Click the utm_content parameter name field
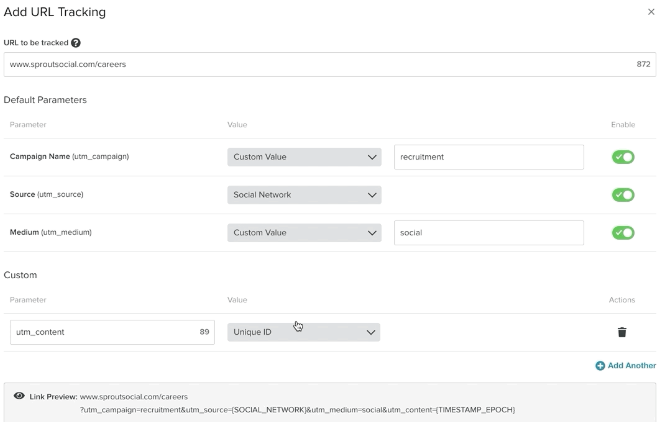Screen dimensions: 661x422 pos(100,332)
